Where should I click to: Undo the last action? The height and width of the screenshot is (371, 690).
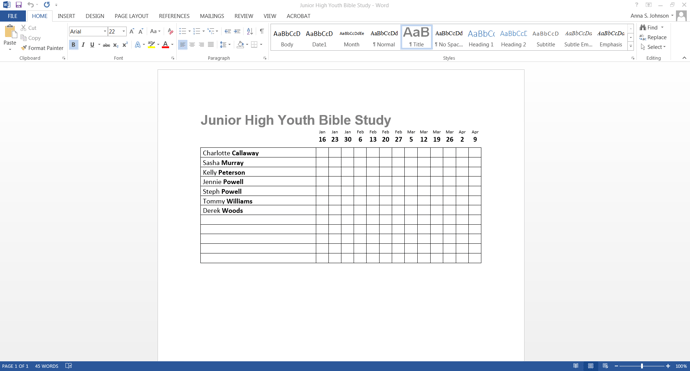coord(30,5)
